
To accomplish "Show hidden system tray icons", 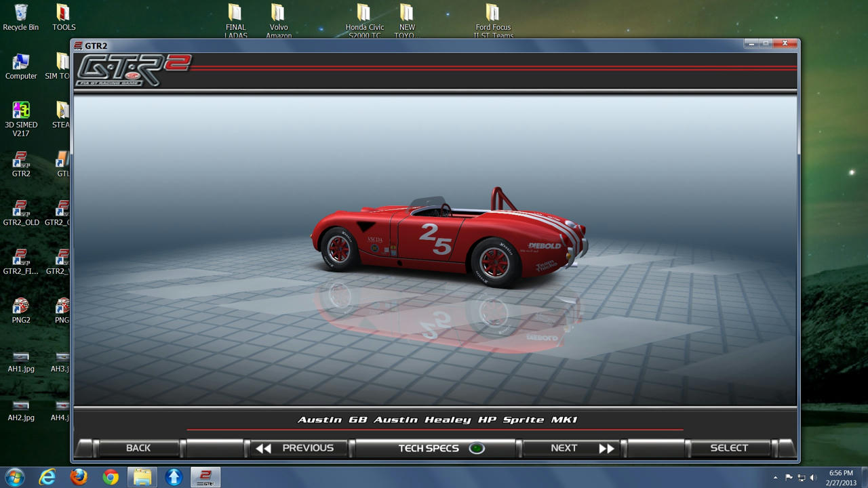I will pos(775,478).
